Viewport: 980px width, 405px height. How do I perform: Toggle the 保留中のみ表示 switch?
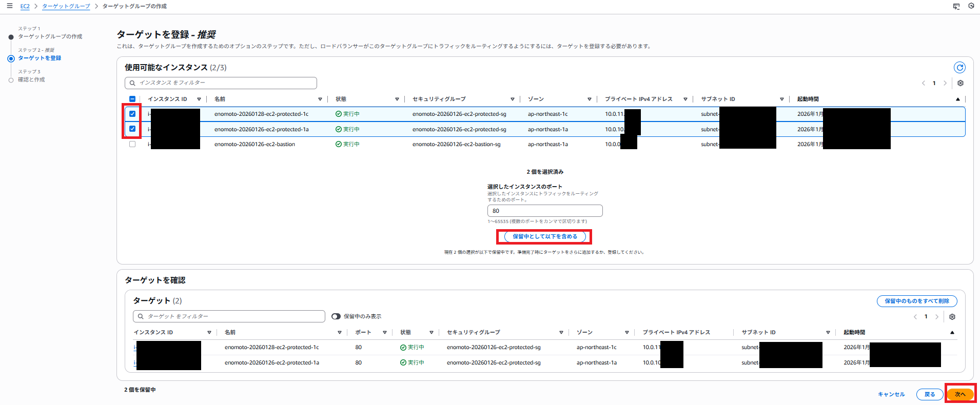pos(336,316)
